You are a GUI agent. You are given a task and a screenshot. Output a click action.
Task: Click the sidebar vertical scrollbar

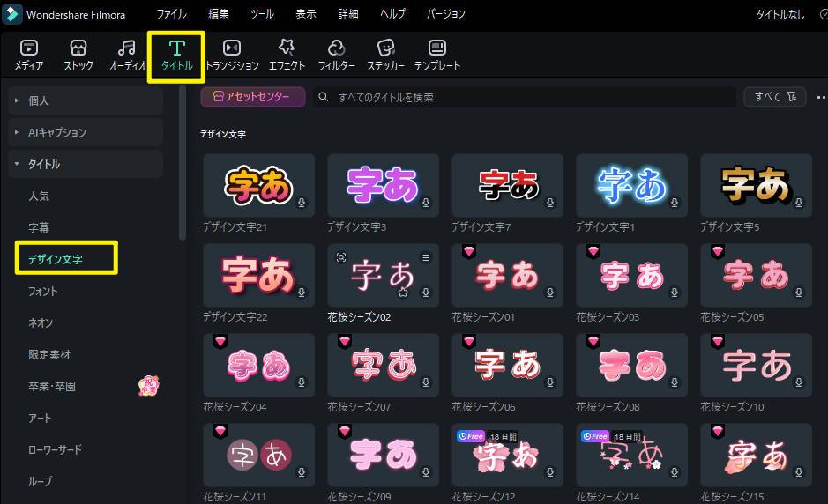pyautogui.click(x=183, y=162)
